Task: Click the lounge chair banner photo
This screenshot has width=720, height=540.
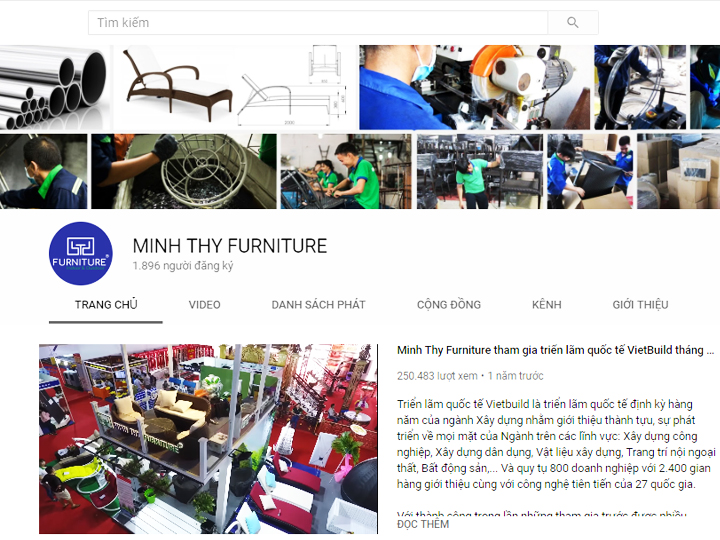Action: point(178,88)
